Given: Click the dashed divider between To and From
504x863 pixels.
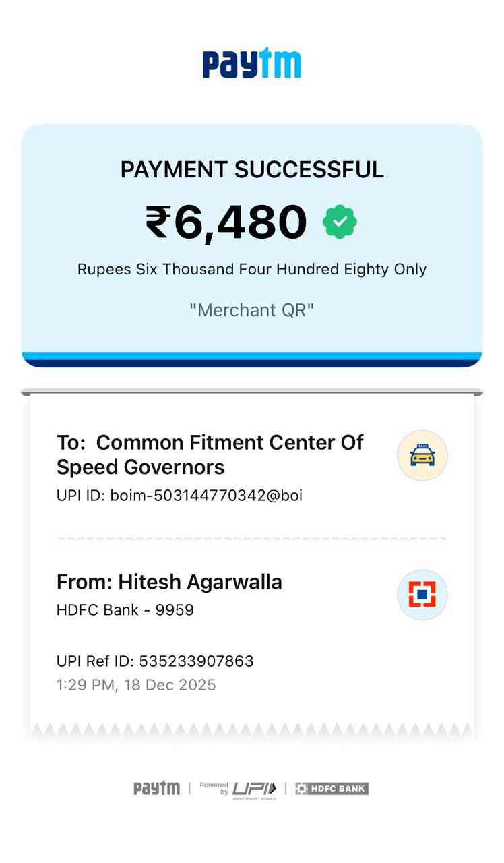Looking at the screenshot, I should 252,539.
